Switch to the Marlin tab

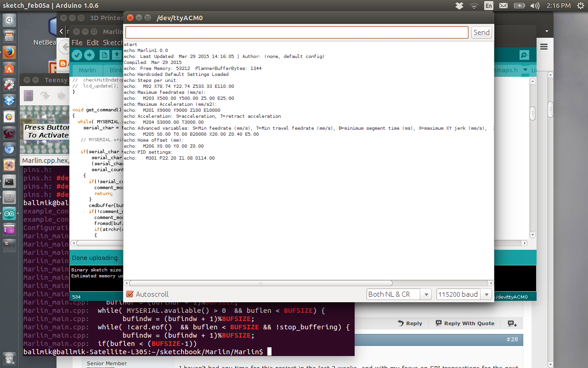86,70
